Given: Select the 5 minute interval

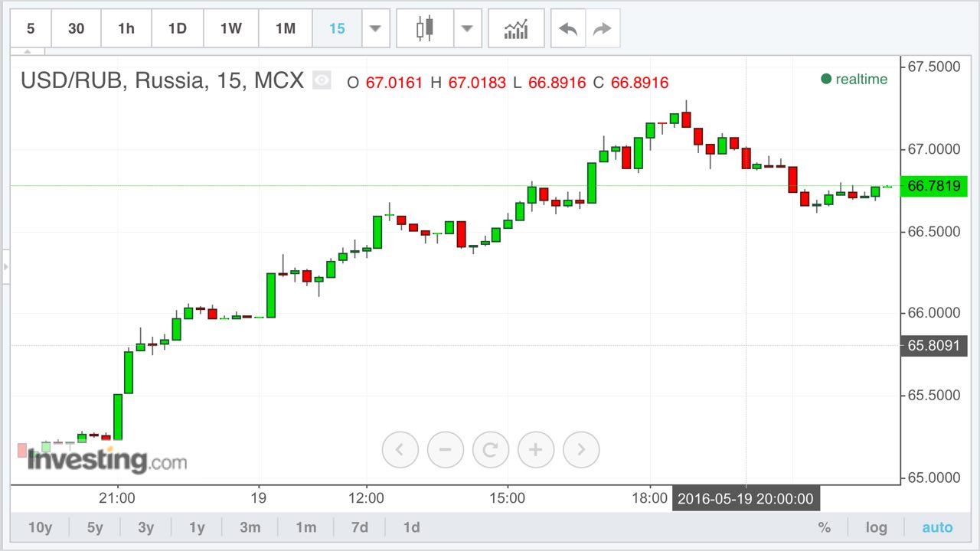Looking at the screenshot, I should [31, 28].
